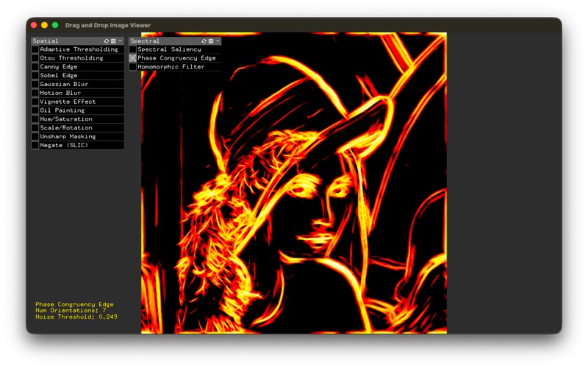Turn on the Motion Blur checkbox
This screenshot has height=368, width=588.
(x=35, y=93)
